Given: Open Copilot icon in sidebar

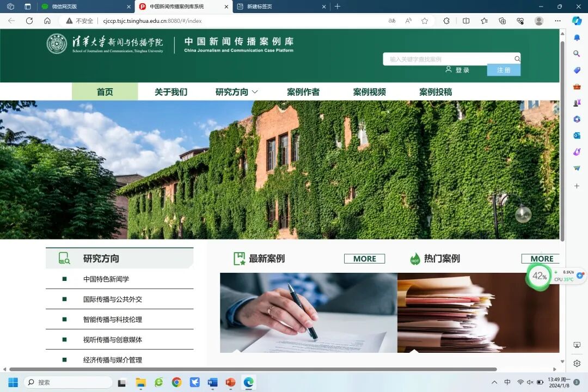Looking at the screenshot, I should pyautogui.click(x=577, y=21).
